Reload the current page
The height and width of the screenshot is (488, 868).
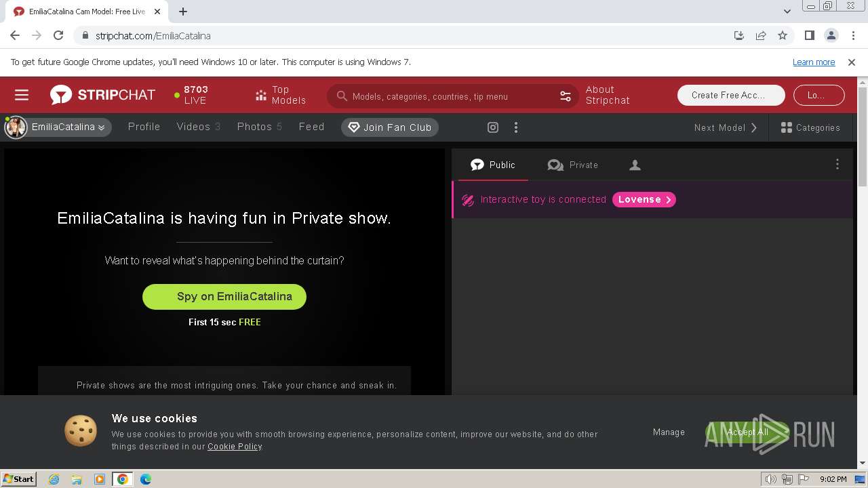tap(58, 35)
